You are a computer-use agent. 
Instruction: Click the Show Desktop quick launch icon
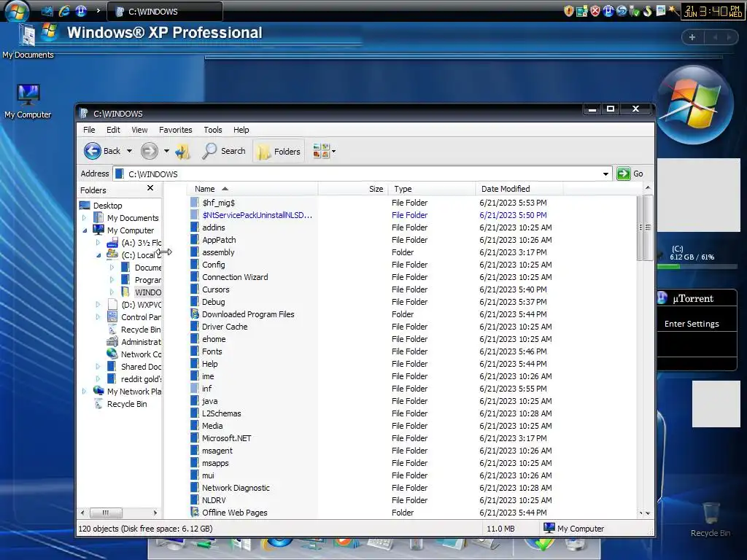click(x=47, y=11)
